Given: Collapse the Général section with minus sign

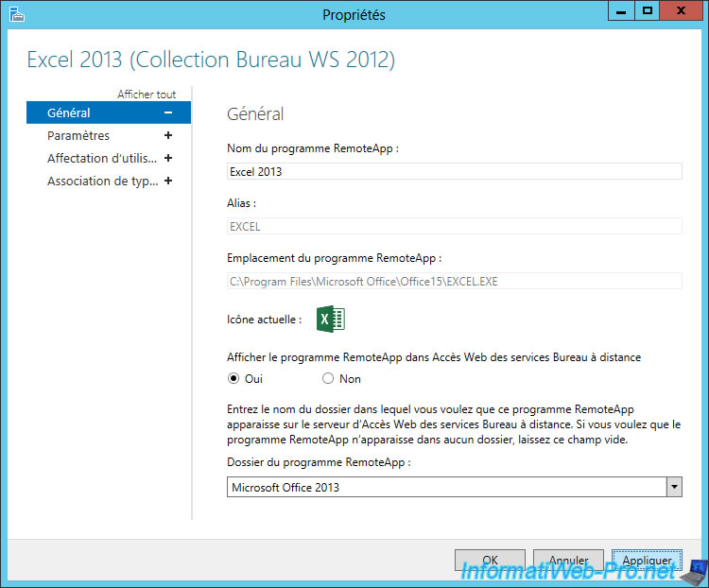Looking at the screenshot, I should pos(168,112).
